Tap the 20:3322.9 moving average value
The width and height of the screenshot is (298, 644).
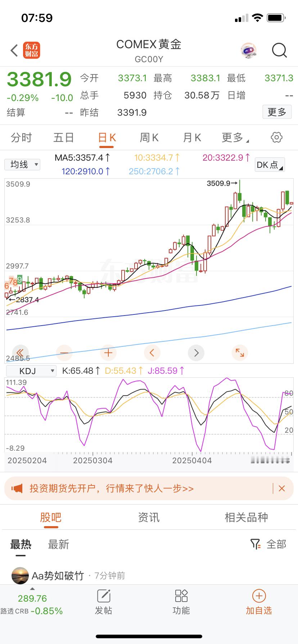226,158
